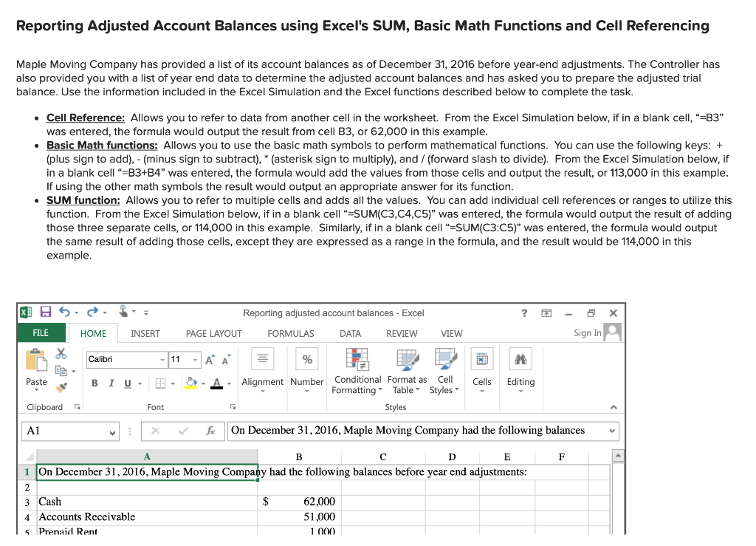Click the Name Box showing A1
756x546 pixels.
(70, 431)
